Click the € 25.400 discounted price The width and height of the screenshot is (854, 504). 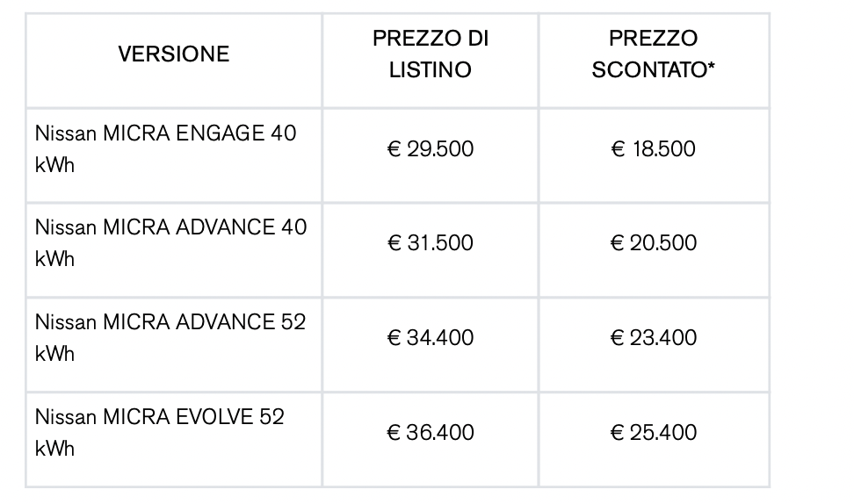(x=653, y=433)
